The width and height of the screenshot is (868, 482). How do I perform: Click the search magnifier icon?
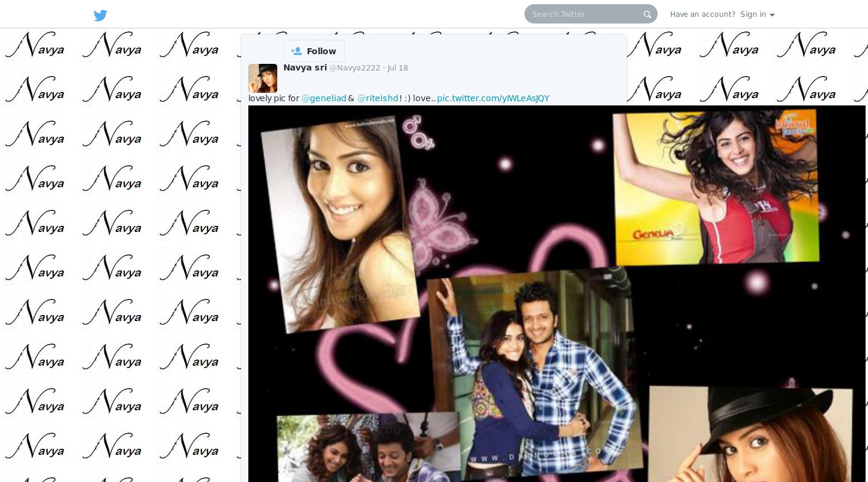coord(647,14)
